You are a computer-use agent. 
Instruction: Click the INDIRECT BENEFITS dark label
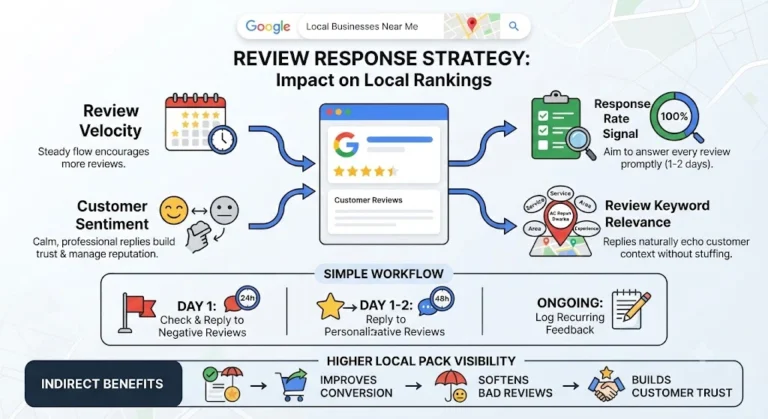(103, 384)
